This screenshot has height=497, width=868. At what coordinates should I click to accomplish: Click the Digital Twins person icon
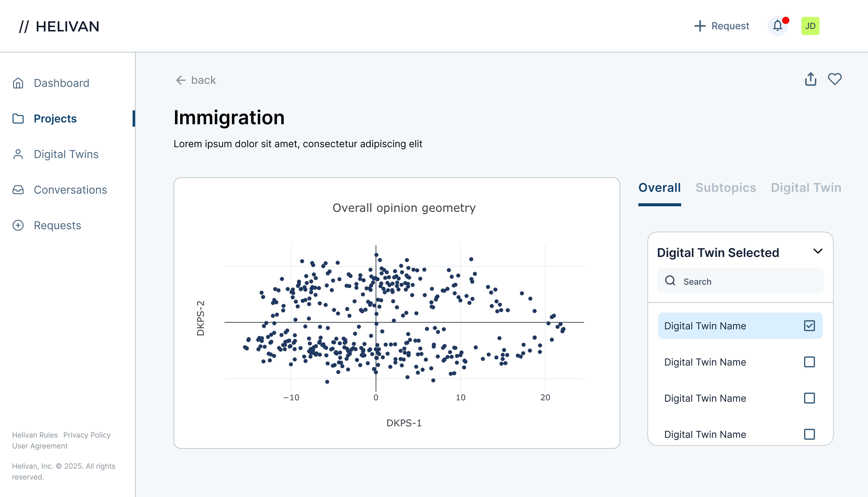(x=18, y=154)
